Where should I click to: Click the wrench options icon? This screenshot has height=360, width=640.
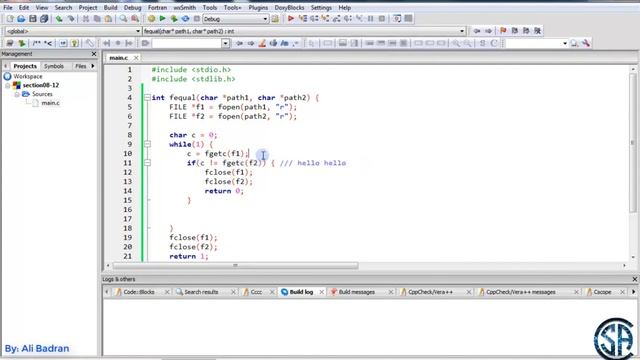pyautogui.click(x=586, y=43)
